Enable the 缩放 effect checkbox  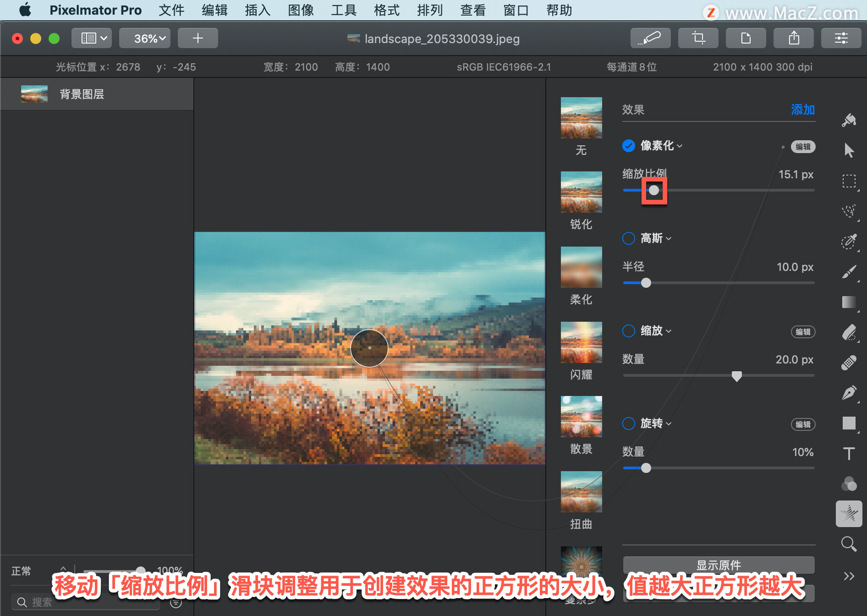(x=629, y=331)
